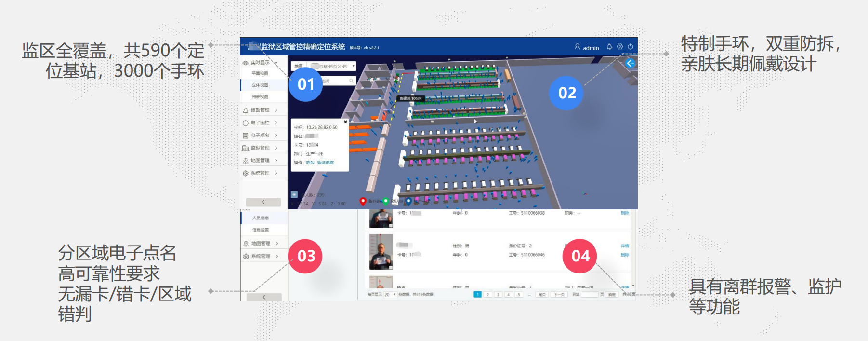Viewport: 868px width, 341px height.
Task: Click the upper map-pin icon beside 地图管理
Action: tap(246, 161)
